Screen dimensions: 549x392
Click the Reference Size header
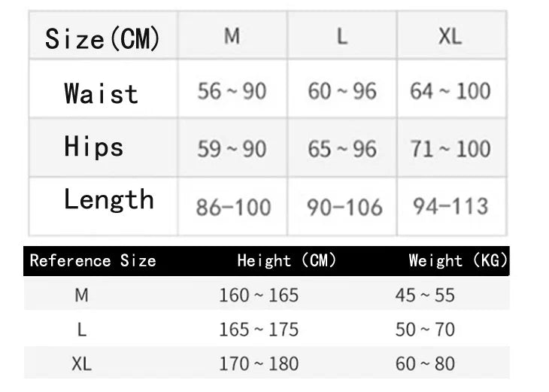[x=93, y=261]
